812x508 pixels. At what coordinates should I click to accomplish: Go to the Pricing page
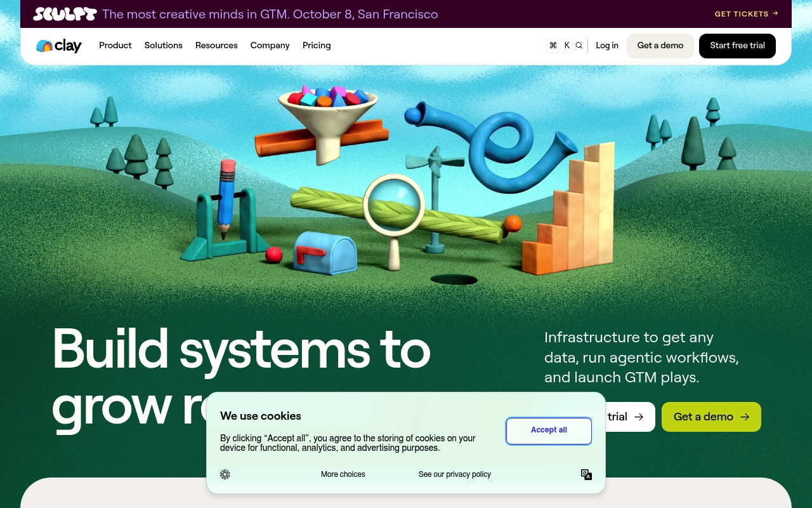tap(317, 46)
